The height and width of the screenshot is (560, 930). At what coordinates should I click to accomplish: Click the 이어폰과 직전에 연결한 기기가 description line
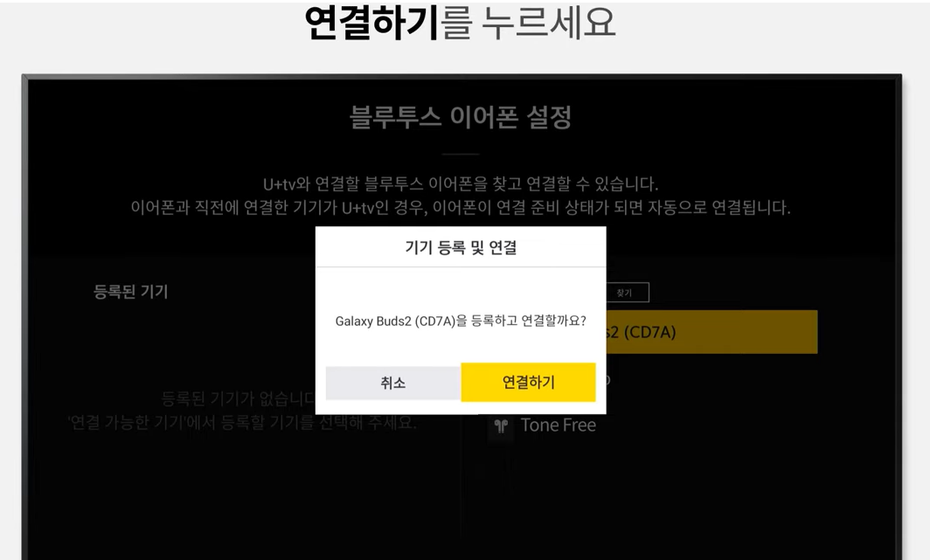[x=461, y=207]
